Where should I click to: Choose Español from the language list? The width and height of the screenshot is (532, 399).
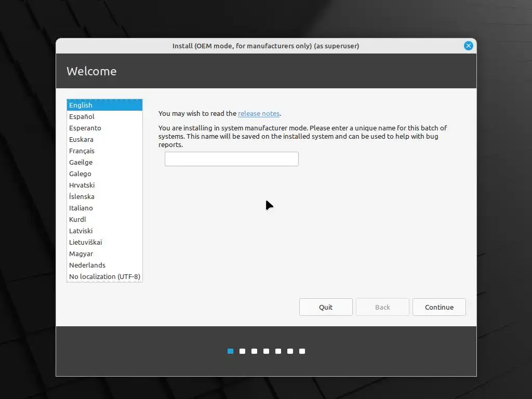point(104,116)
